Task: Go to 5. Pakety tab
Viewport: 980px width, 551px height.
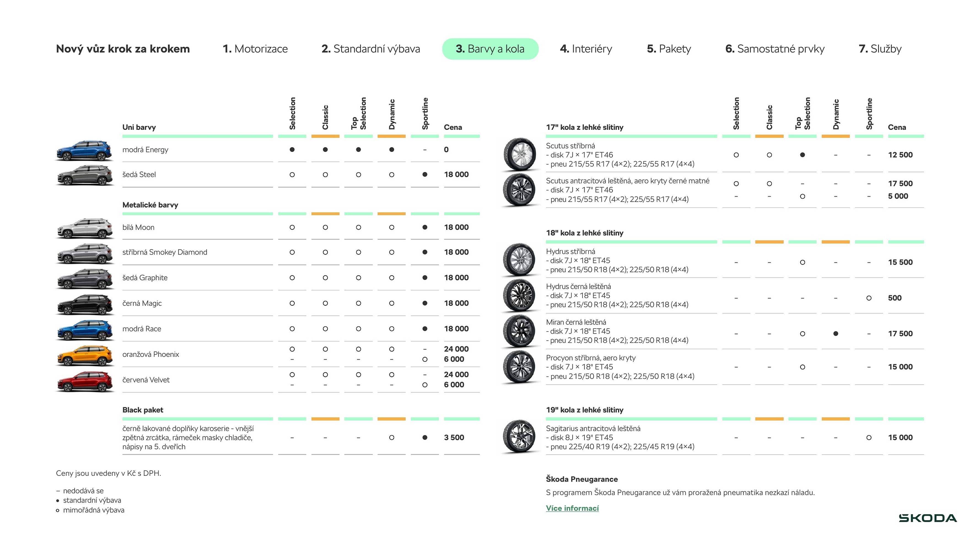Action: pyautogui.click(x=669, y=49)
